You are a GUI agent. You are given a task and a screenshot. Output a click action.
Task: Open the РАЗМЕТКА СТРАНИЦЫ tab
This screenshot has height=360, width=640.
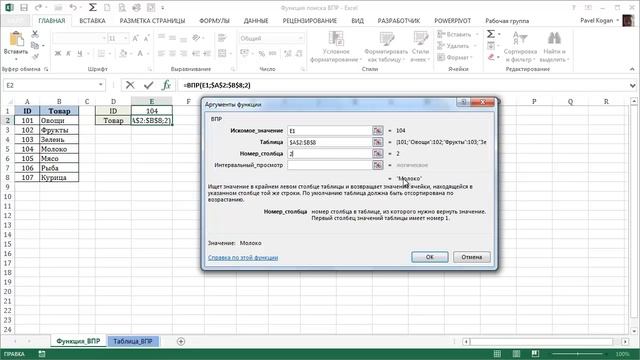tap(152, 20)
